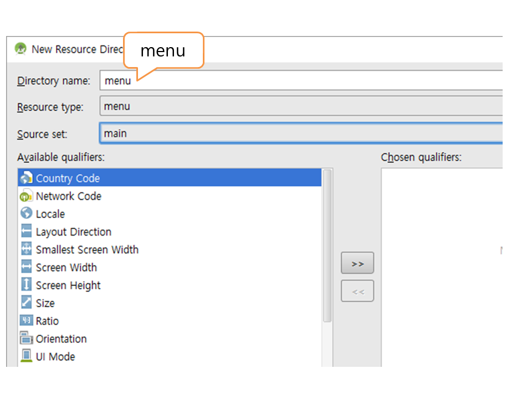Select the Orientation list entry text
This screenshot has height=399, width=532.
pyautogui.click(x=61, y=339)
